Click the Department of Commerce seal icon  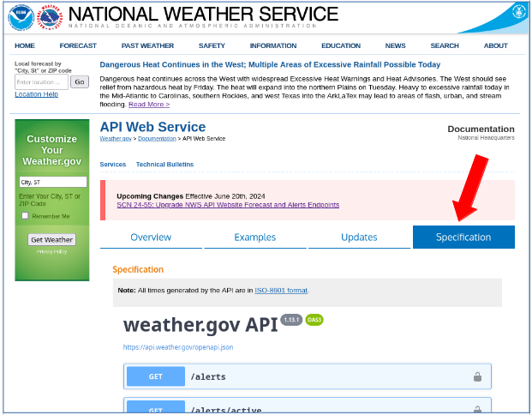click(x=519, y=12)
